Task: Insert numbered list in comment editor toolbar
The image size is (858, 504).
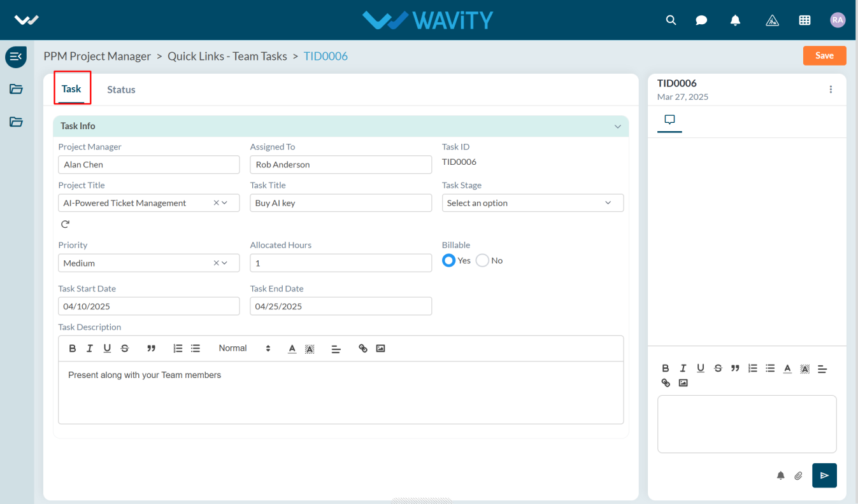Action: [x=753, y=368]
